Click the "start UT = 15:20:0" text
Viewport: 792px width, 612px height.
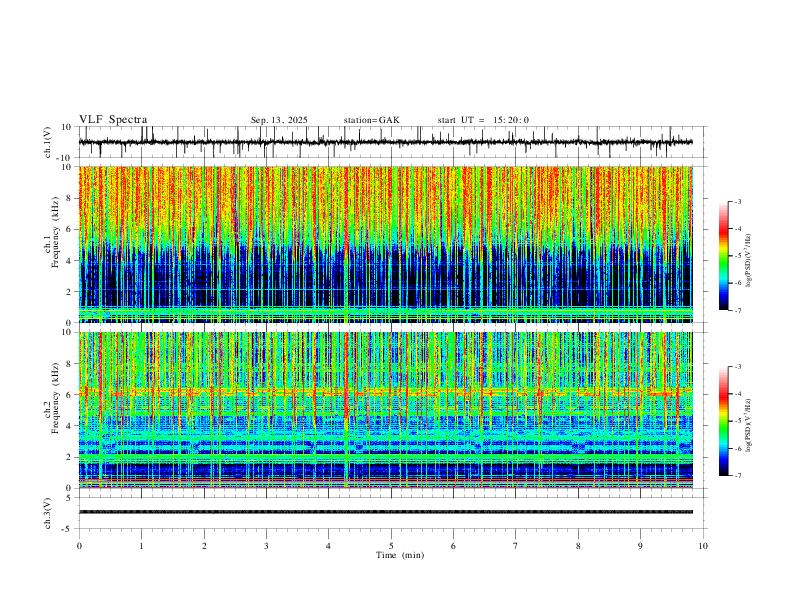point(483,120)
